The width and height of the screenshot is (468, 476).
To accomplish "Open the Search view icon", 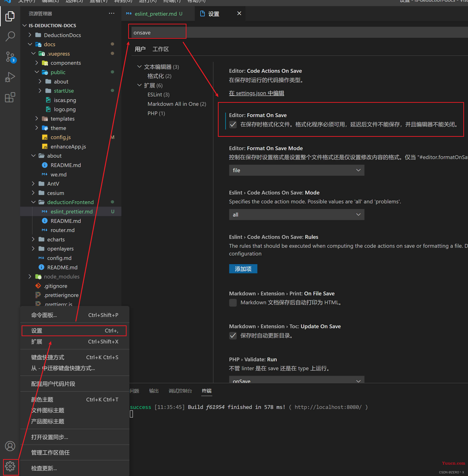I will 10,36.
